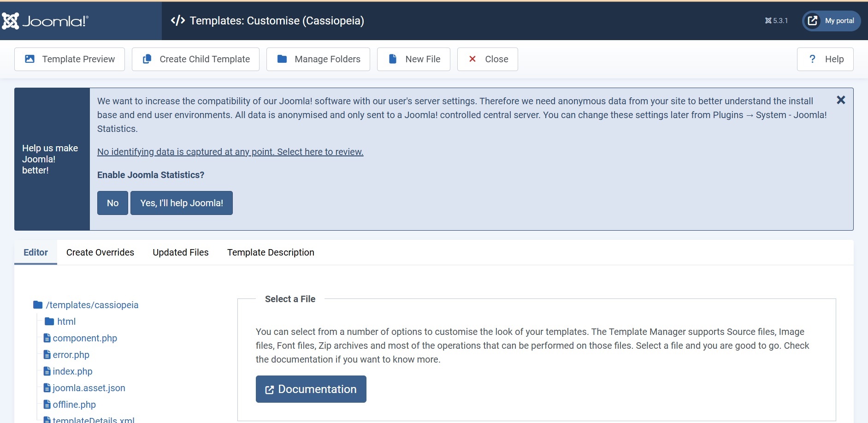Click the joomla.asset.json file icon
Viewport: 868px width, 423px height.
click(x=47, y=388)
